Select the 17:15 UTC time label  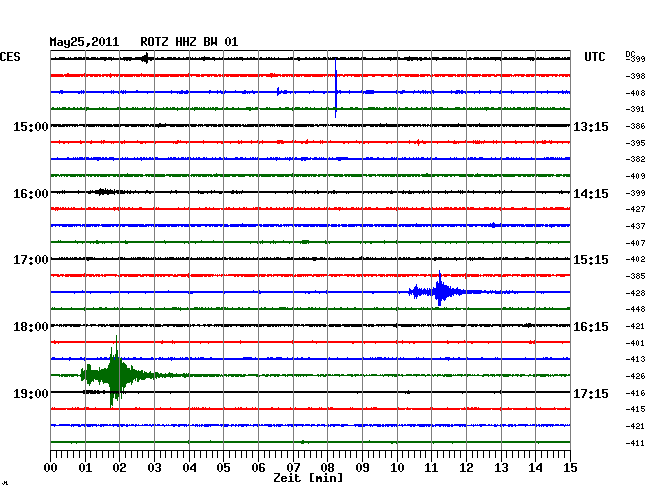pyautogui.click(x=591, y=394)
